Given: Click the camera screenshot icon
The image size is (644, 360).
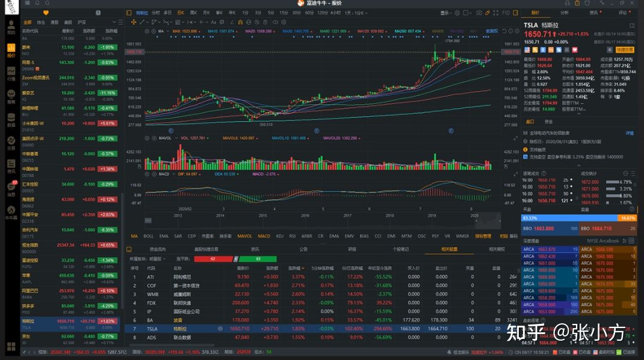Looking at the screenshot, I should [479, 13].
